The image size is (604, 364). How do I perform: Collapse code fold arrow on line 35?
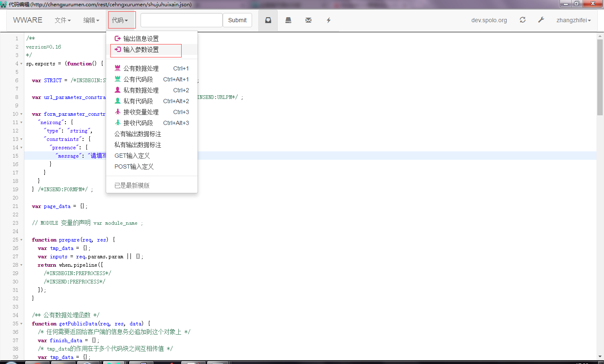tap(21, 324)
